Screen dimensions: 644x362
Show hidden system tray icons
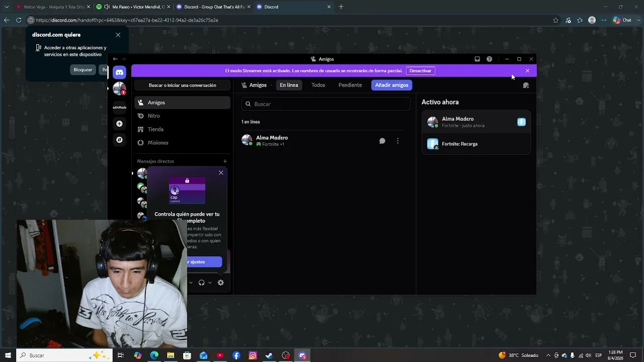[x=548, y=355]
